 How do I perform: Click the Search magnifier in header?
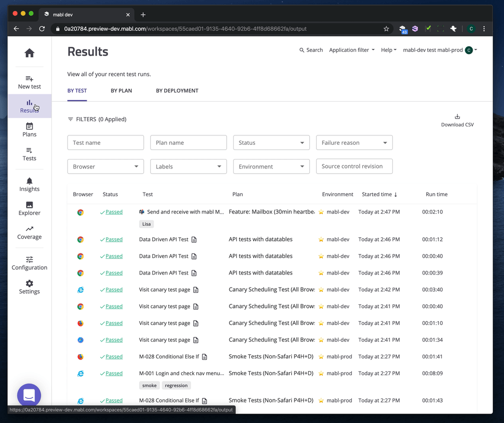[301, 50]
